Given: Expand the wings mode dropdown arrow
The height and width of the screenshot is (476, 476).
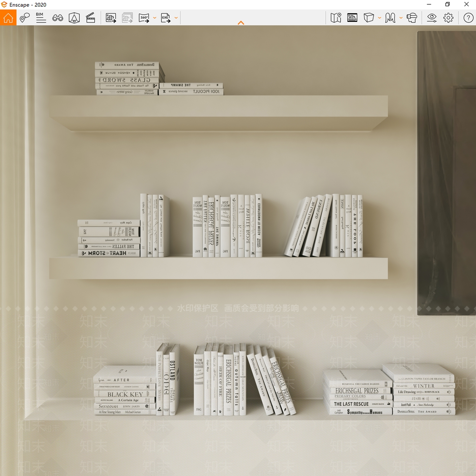Looking at the screenshot, I should [401, 18].
